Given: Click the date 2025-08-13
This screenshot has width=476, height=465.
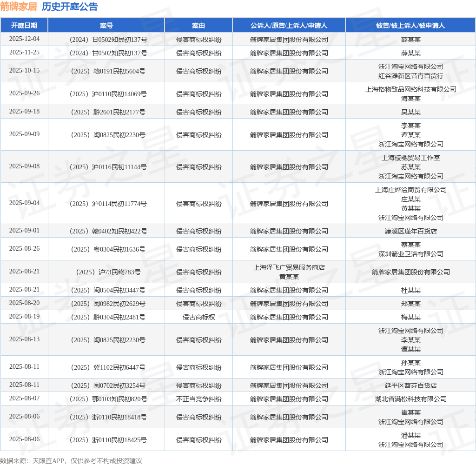Looking at the screenshot, I should pyautogui.click(x=24, y=339).
